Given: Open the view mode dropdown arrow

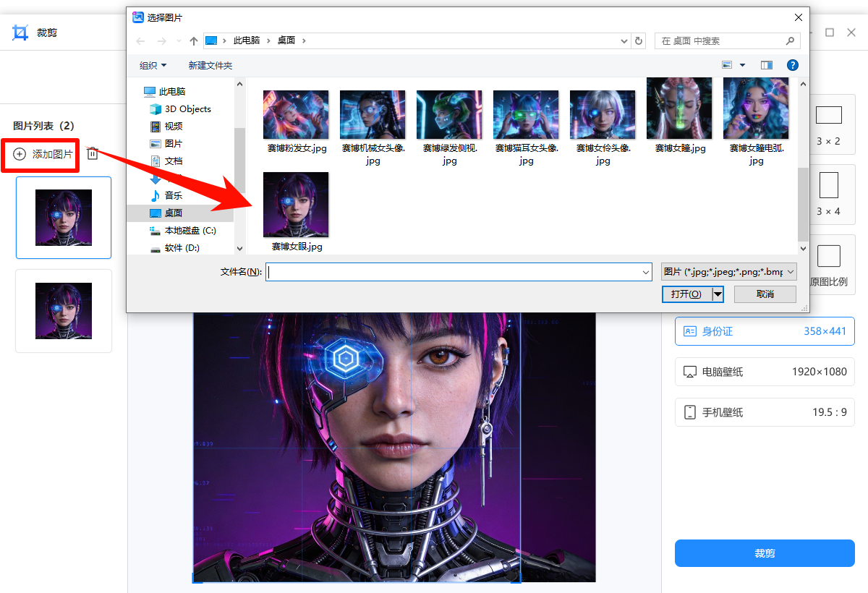Looking at the screenshot, I should pos(742,65).
